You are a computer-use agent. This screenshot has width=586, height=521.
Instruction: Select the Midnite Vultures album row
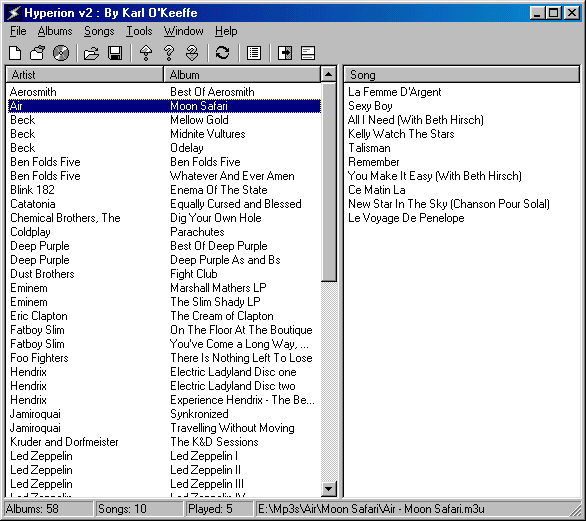coord(164,134)
